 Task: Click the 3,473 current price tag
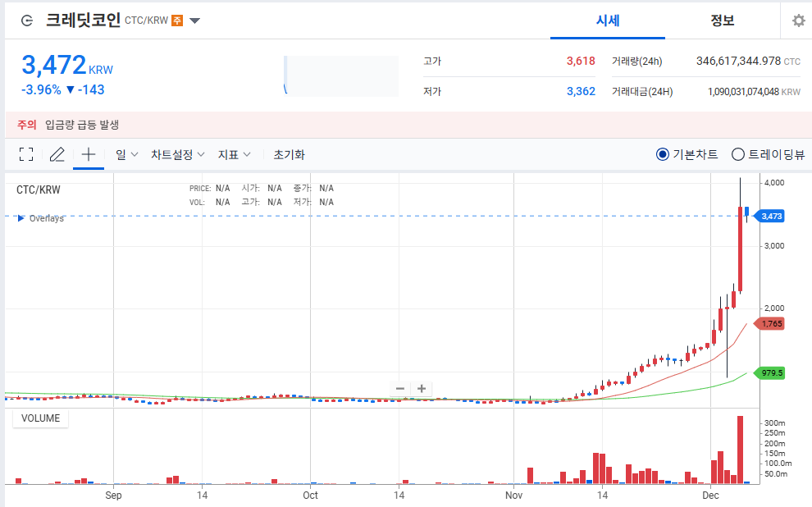[x=770, y=216]
